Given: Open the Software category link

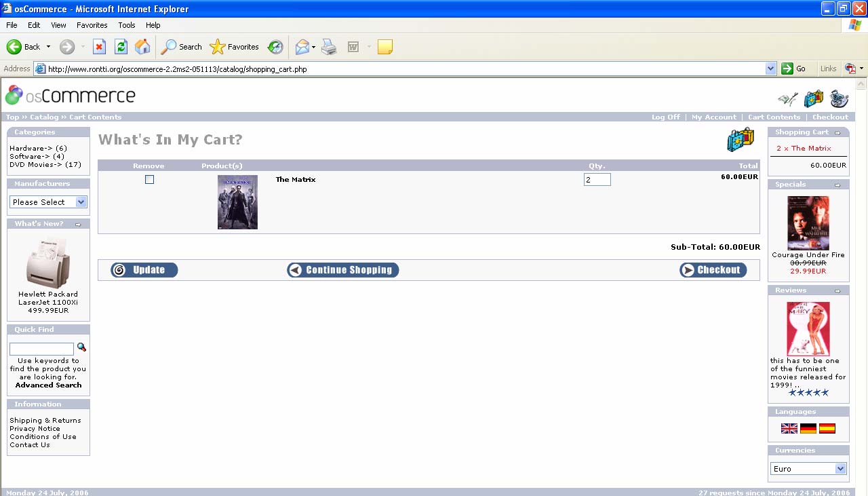Looking at the screenshot, I should coord(30,157).
